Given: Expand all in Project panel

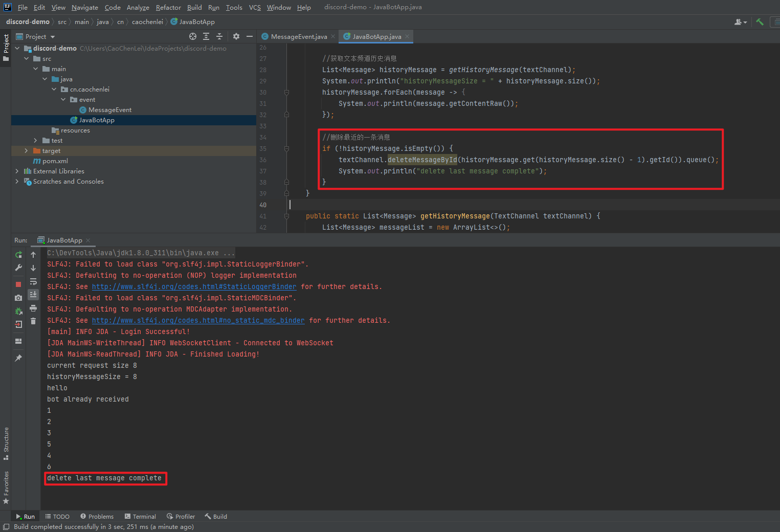Looking at the screenshot, I should point(206,36).
